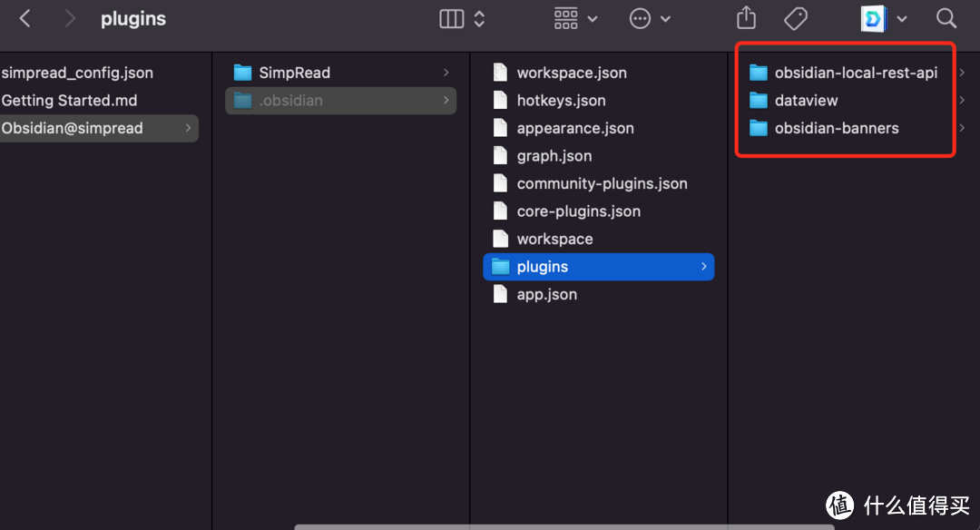Expand the obsidian-local-rest-api folder chevron
Image resolution: width=980 pixels, height=530 pixels.
pyautogui.click(x=961, y=72)
